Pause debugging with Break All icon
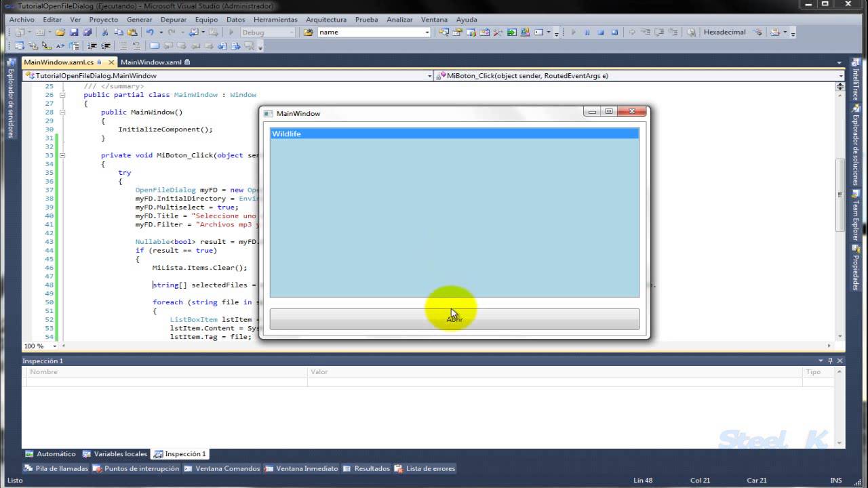 [587, 32]
